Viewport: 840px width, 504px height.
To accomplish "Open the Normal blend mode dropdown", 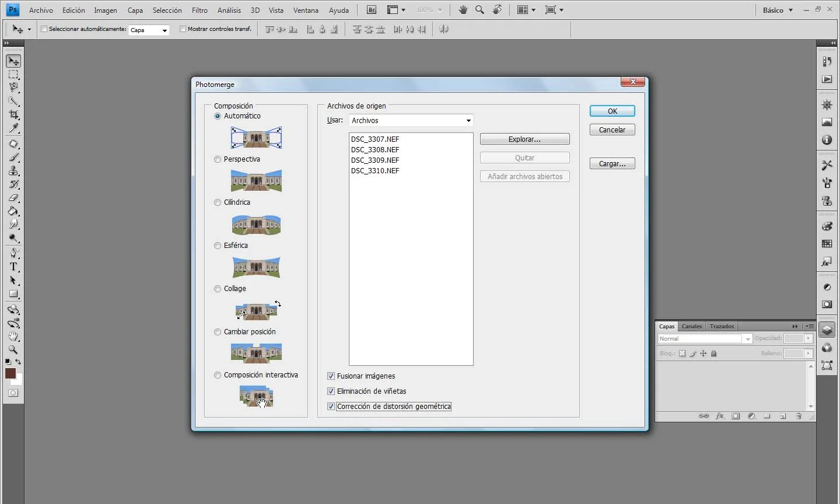I will coord(705,339).
